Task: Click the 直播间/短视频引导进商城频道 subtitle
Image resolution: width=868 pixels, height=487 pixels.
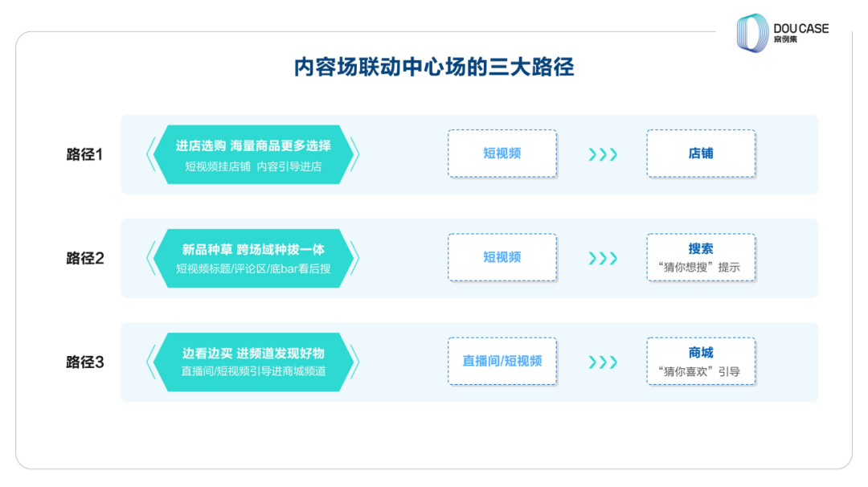Action: (x=253, y=371)
